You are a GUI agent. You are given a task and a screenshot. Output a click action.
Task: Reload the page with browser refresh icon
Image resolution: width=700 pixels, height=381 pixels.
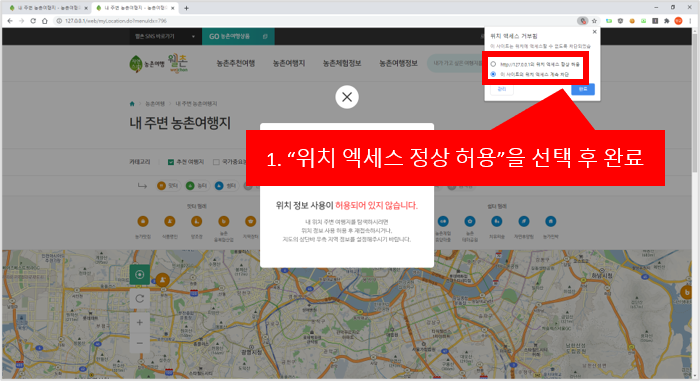pyautogui.click(x=33, y=21)
